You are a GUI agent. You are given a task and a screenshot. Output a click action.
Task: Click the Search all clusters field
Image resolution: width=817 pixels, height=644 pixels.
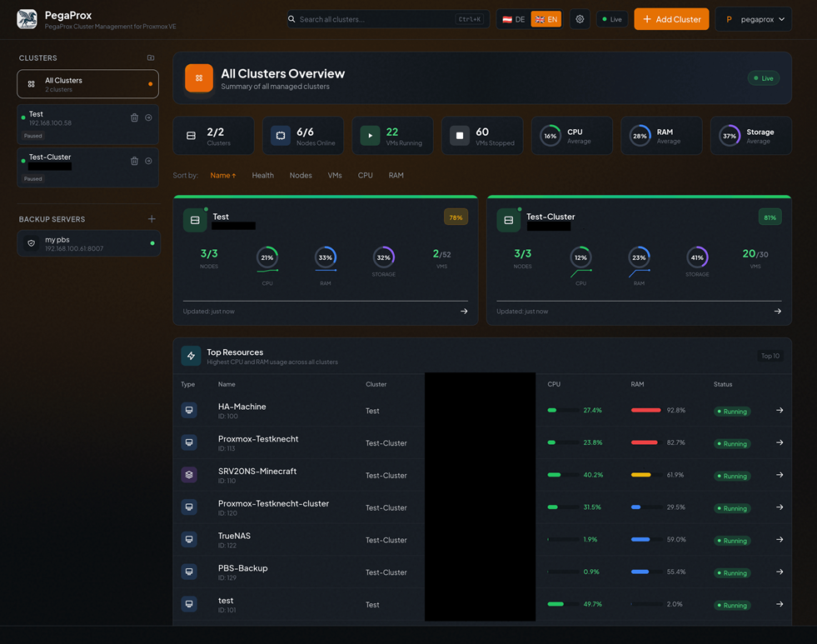388,19
